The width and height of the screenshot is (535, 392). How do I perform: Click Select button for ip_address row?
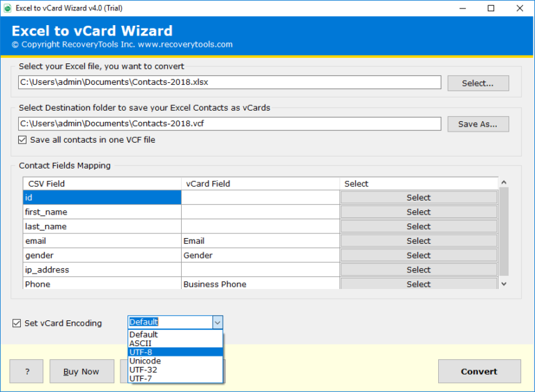[x=419, y=269]
